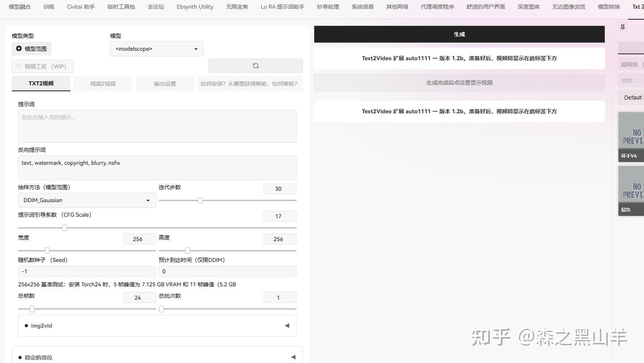Switch to the 深度图库 tab
The width and height of the screenshot is (644, 363).
point(528,7)
